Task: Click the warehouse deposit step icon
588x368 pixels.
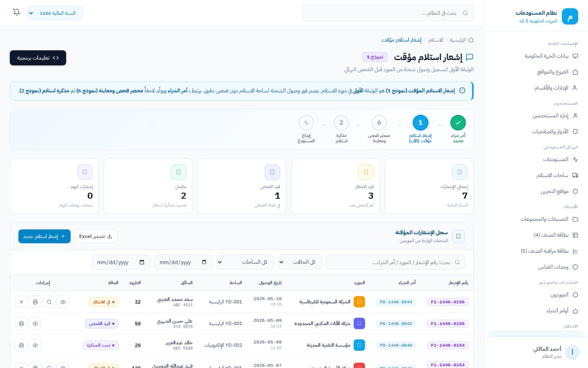Action: (306, 123)
